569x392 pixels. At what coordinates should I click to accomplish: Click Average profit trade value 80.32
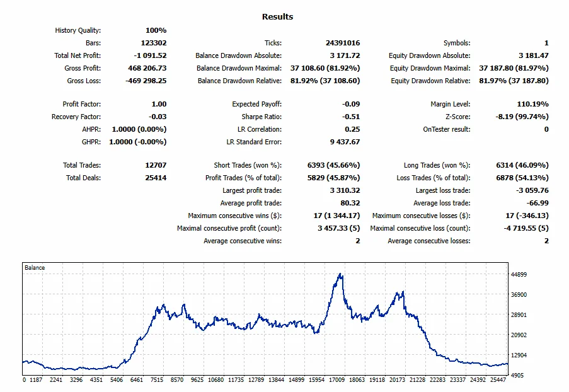point(350,204)
